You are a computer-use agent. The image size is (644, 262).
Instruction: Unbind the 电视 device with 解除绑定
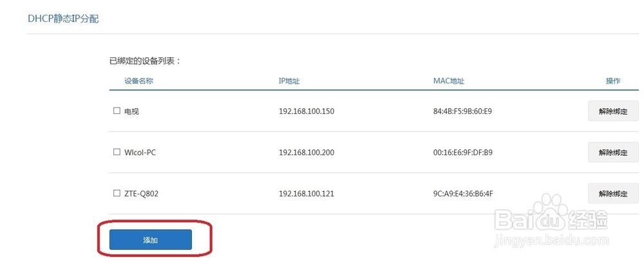(613, 111)
